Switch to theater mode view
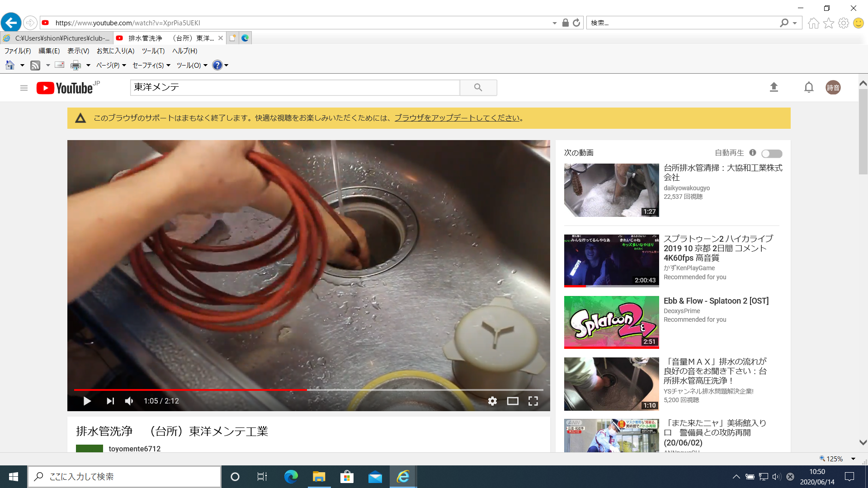 point(512,401)
